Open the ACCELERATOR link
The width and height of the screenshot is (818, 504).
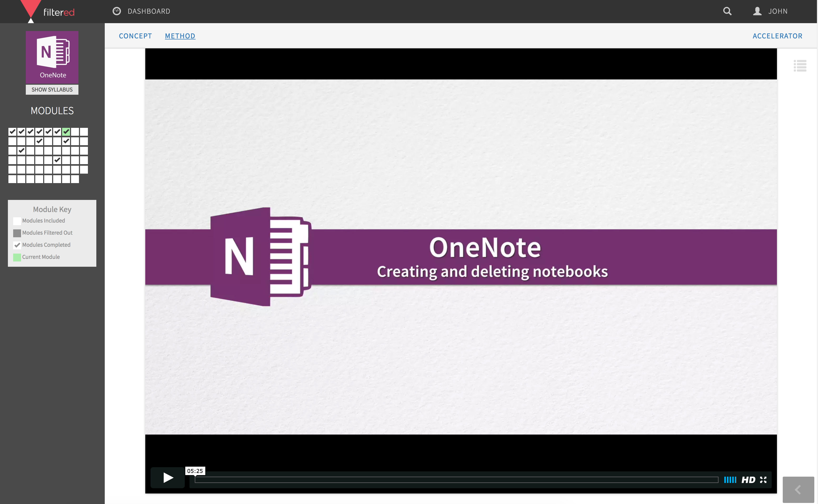tap(777, 36)
